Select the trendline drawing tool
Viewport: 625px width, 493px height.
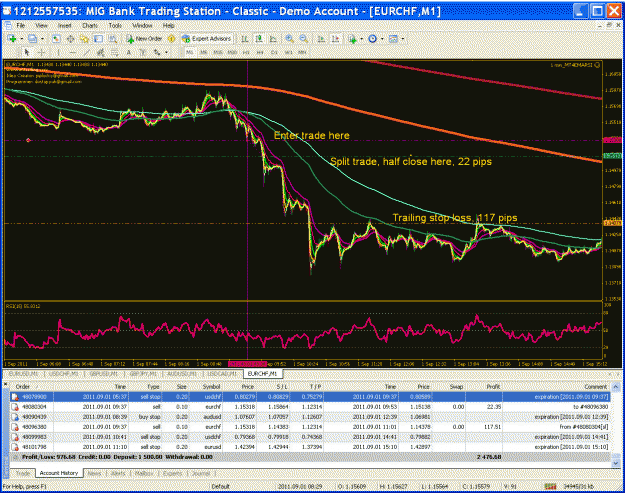(x=87, y=52)
